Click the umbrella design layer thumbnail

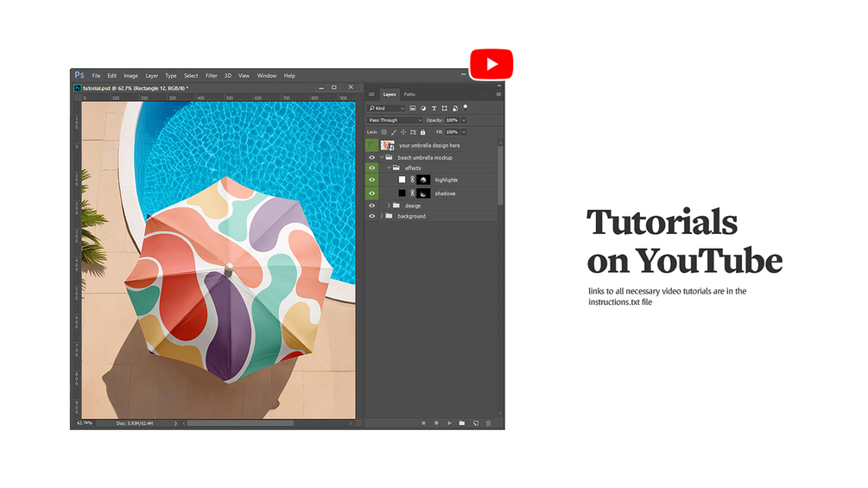(388, 145)
